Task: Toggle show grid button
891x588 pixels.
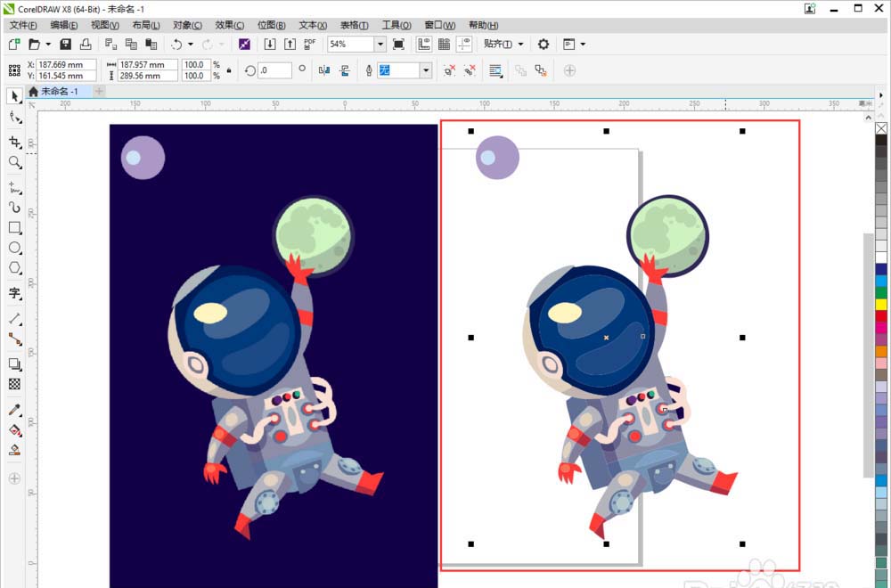Action: coord(444,44)
